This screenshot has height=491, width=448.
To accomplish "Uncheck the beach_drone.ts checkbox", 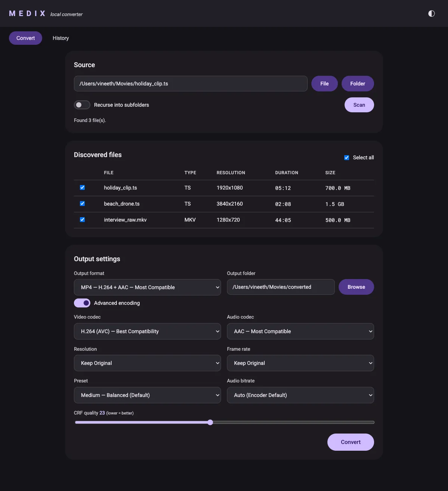I will pos(82,204).
